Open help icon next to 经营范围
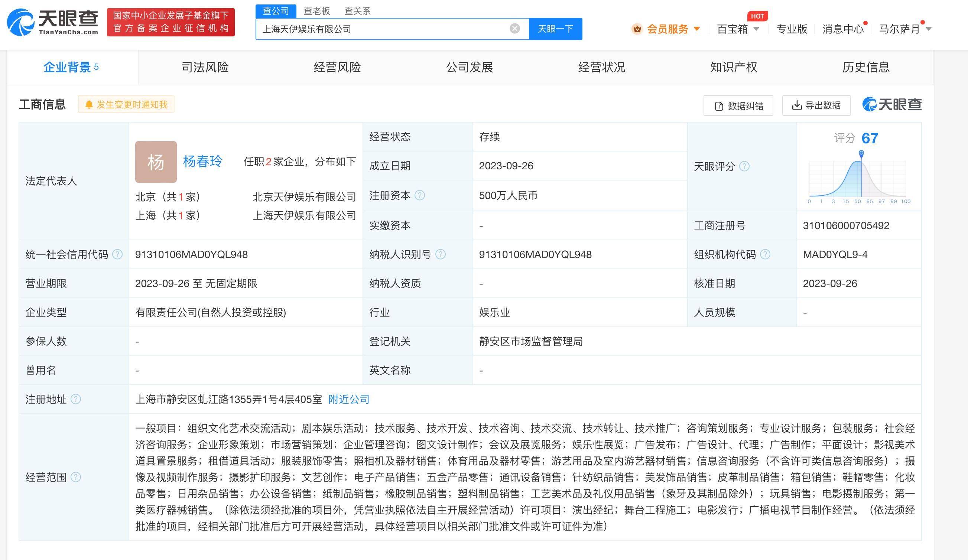Screen dimensions: 968x560 pos(76,477)
